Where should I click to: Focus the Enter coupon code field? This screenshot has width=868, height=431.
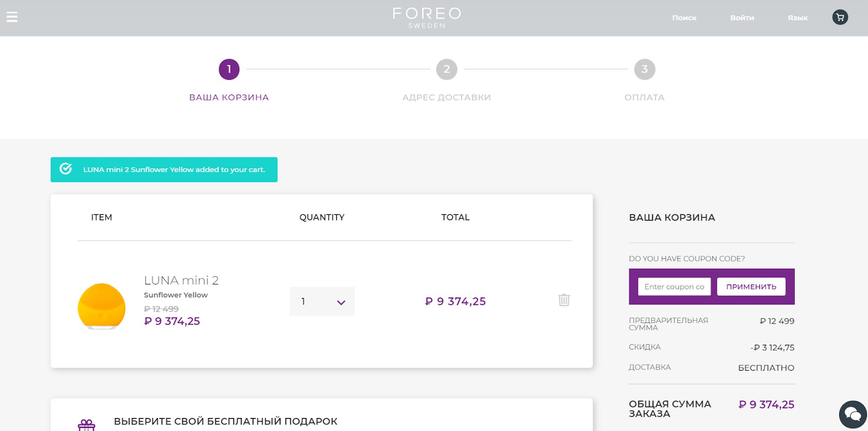click(674, 287)
